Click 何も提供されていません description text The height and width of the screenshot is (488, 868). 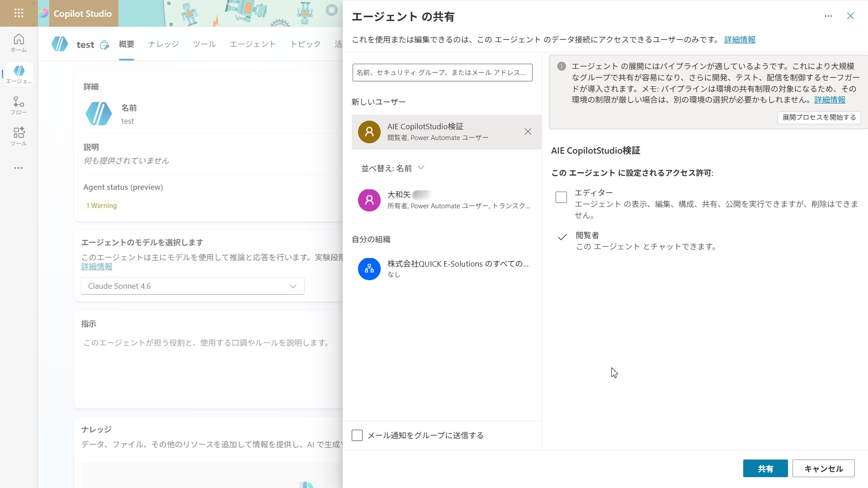click(x=126, y=161)
